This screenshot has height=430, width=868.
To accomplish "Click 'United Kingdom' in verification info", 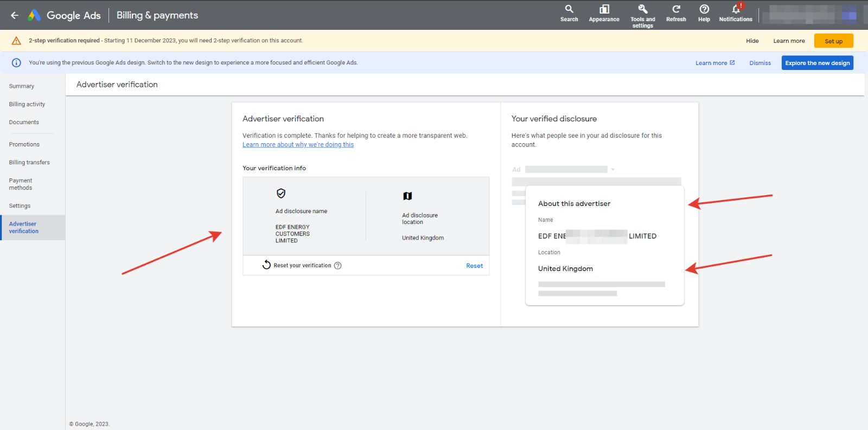I will click(x=423, y=238).
